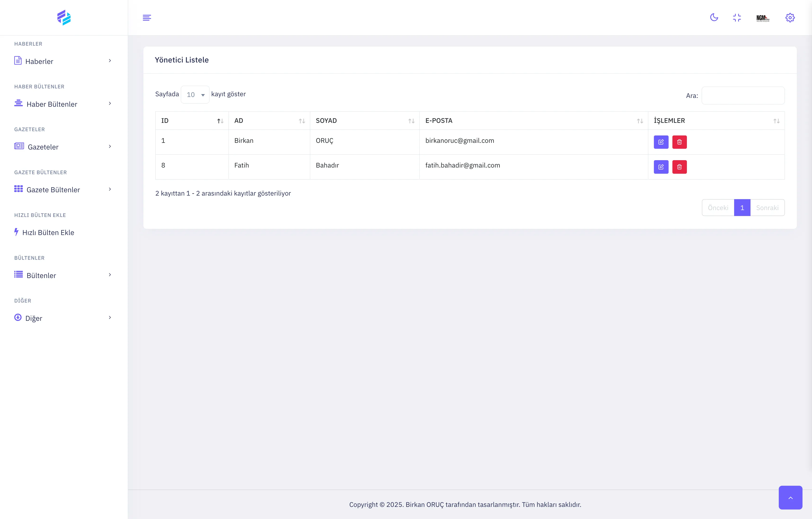Open the records-per-page dropdown showing 10

195,95
